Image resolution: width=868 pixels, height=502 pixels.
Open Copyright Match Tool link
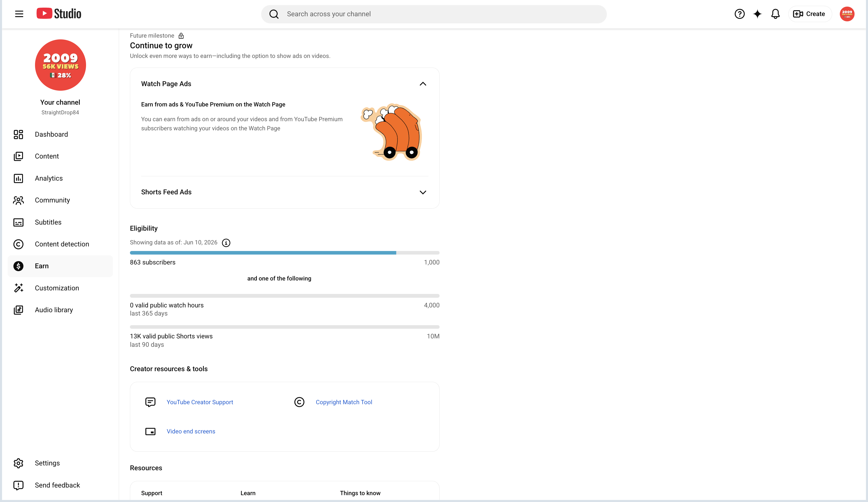coord(344,402)
